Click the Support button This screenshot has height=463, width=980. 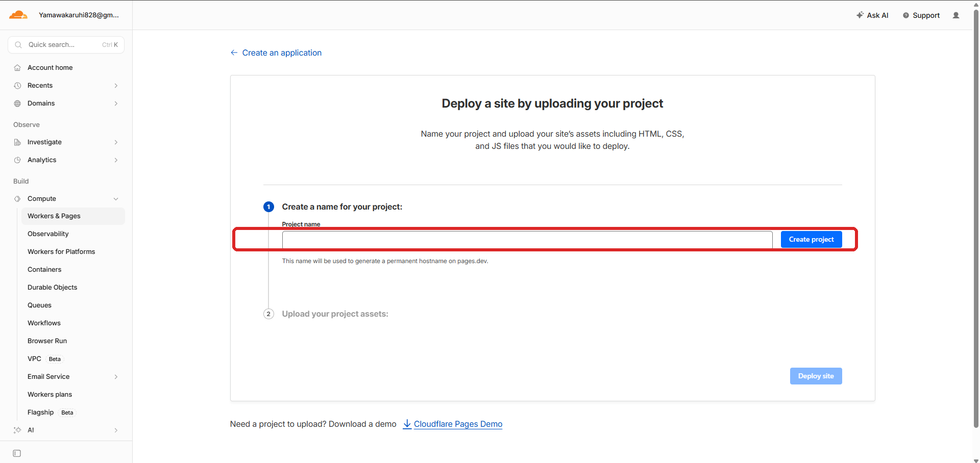[921, 15]
